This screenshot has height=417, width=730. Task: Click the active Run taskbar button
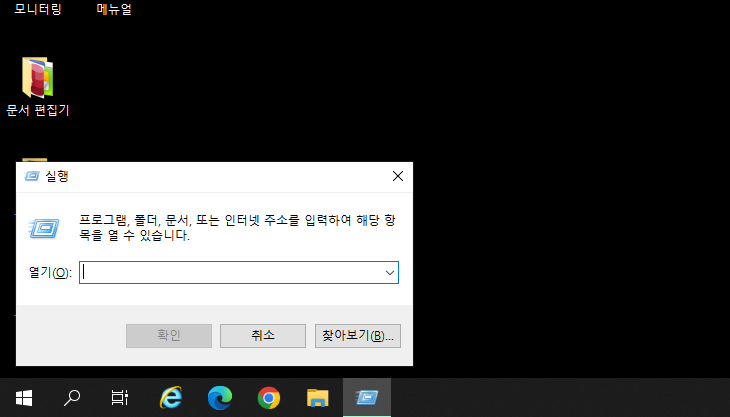[367, 398]
